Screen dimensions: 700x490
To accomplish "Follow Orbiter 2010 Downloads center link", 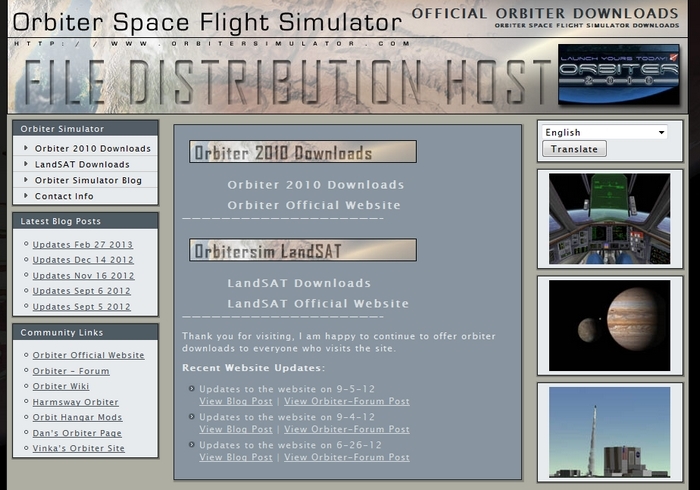I will coord(316,185).
